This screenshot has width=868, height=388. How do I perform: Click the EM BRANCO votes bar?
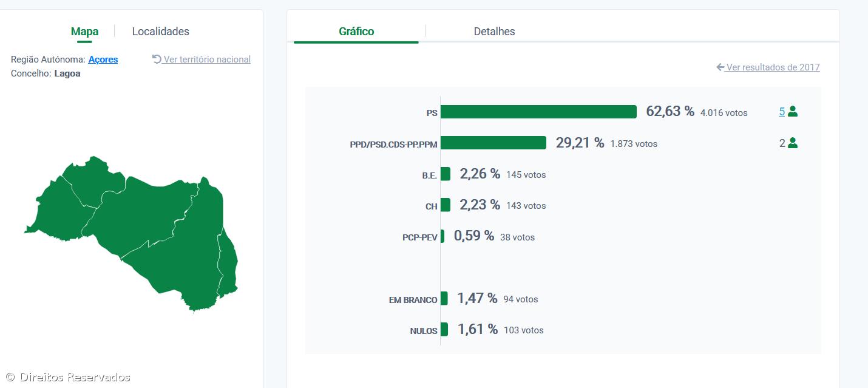click(444, 299)
